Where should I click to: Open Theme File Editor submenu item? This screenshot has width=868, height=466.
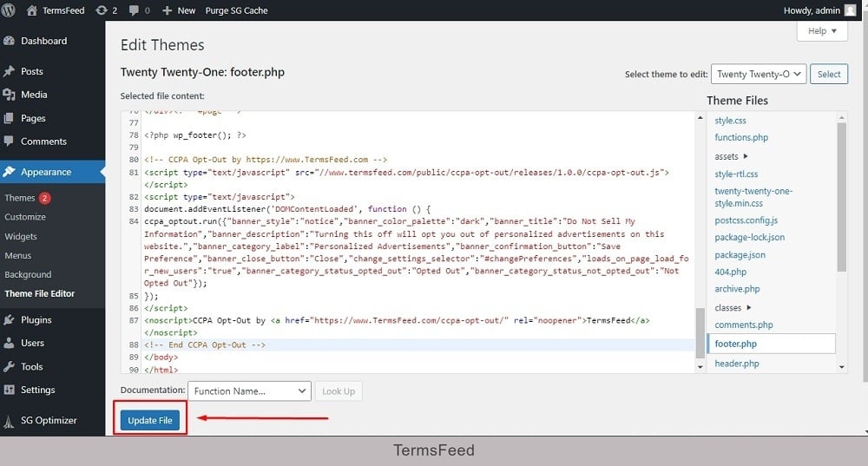39,293
